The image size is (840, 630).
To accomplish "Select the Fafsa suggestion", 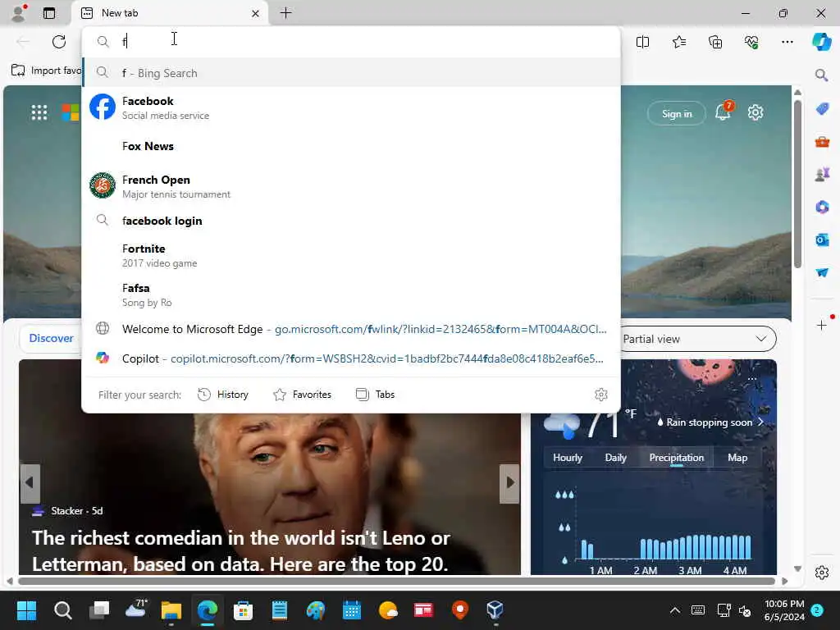I will coord(351,294).
